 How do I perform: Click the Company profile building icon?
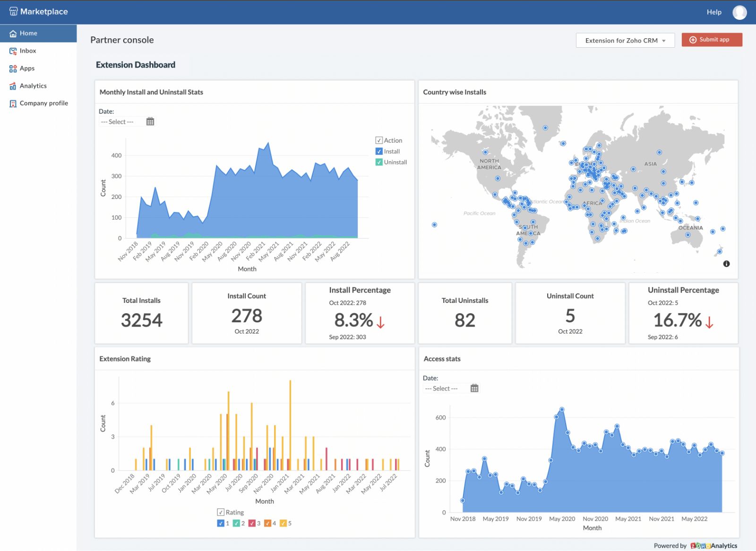tap(13, 103)
